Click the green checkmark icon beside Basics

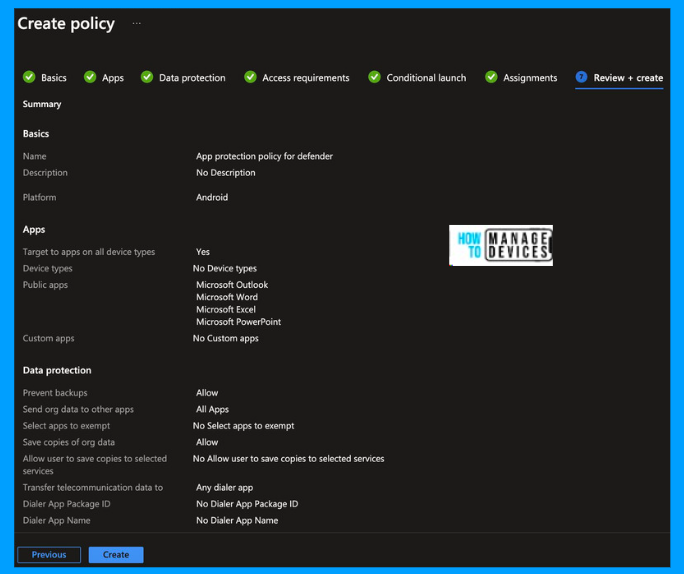[29, 77]
